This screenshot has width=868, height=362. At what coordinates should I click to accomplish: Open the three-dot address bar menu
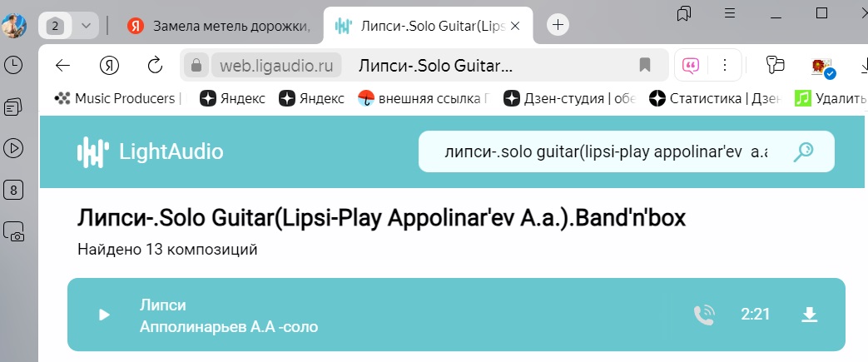[725, 65]
